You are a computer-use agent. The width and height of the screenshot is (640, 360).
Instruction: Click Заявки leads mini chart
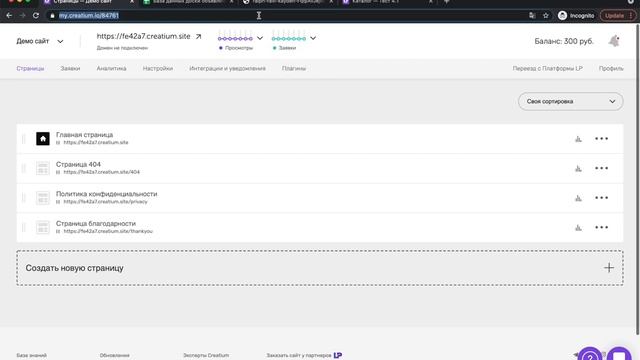(289, 36)
